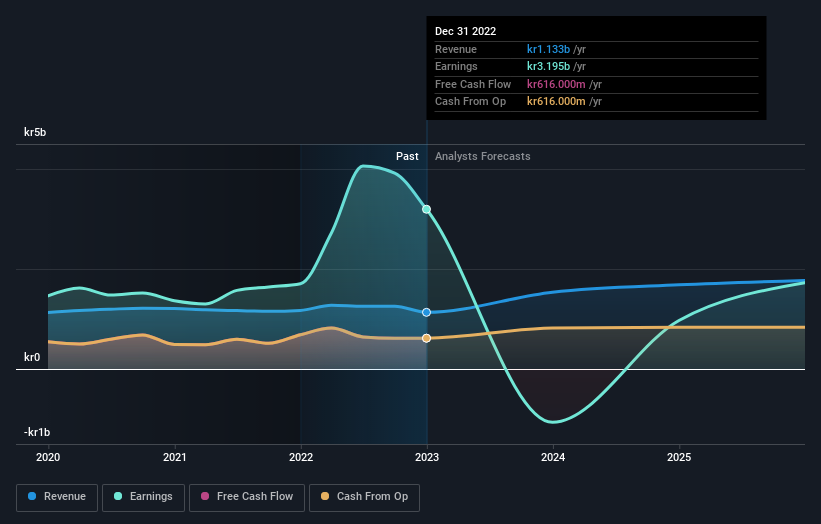
Task: Toggle the Free Cash Flow legend series
Action: tap(247, 497)
